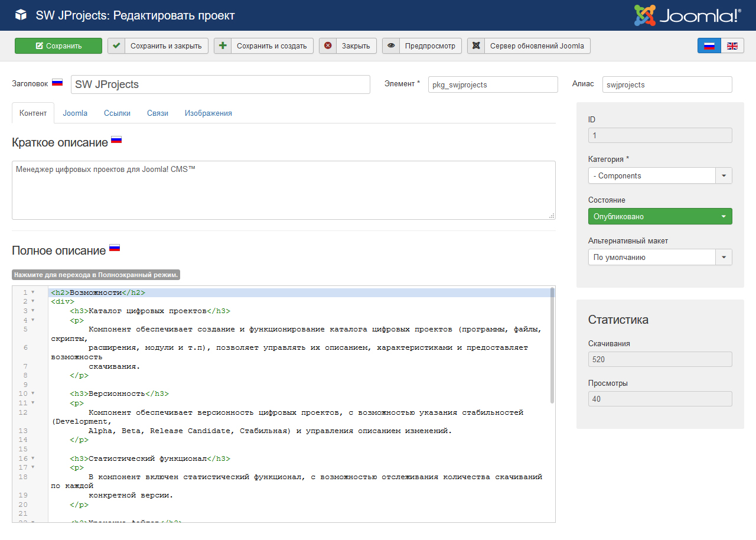Switch to the Russian flag language button

pyautogui.click(x=709, y=45)
